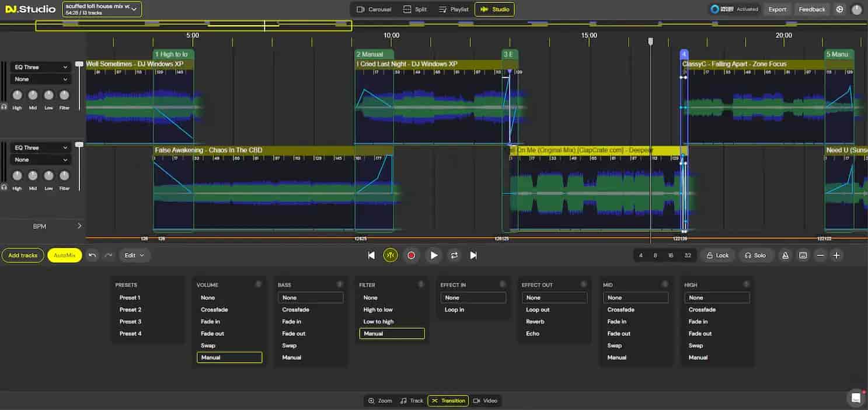The width and height of the screenshot is (868, 410).
Task: Skip to the start of the timeline
Action: point(371,255)
